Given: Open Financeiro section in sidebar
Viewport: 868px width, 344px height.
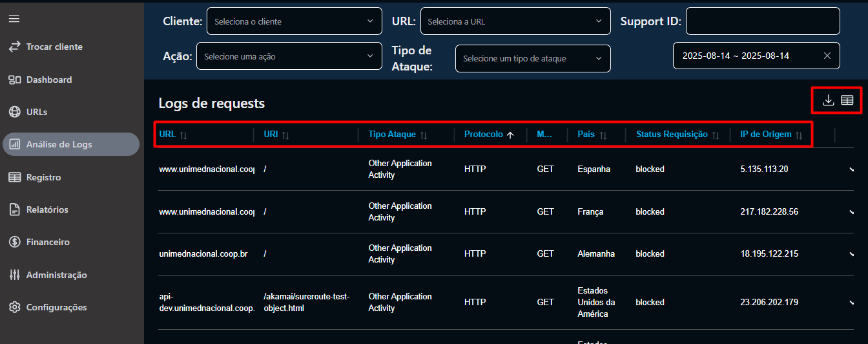Looking at the screenshot, I should 48,242.
